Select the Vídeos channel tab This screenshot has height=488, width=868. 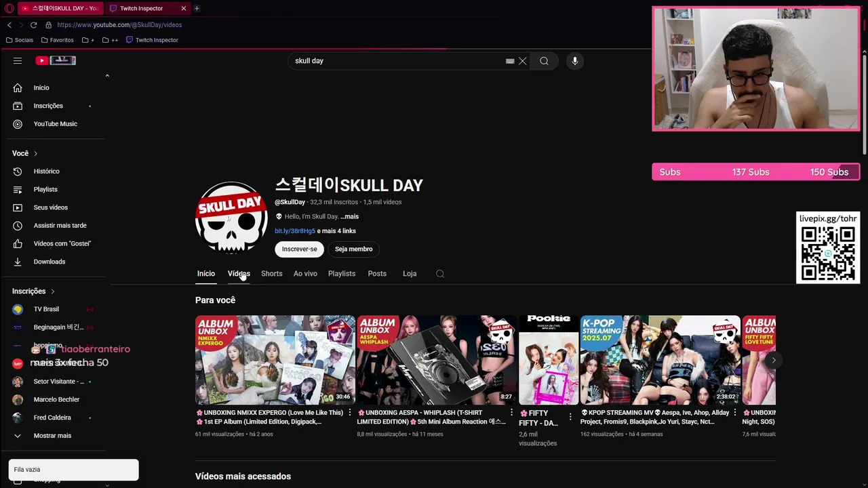coord(239,274)
